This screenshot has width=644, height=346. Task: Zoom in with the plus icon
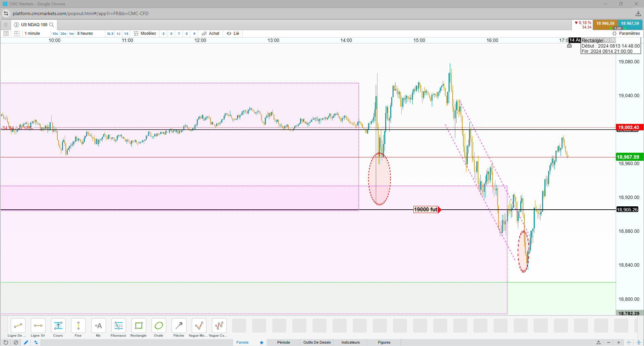click(x=619, y=342)
